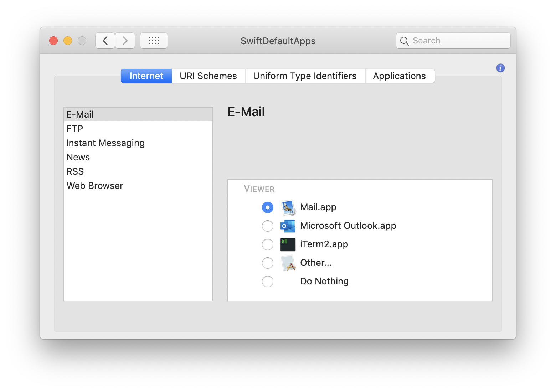Open the Applications tab
The width and height of the screenshot is (556, 392).
coord(400,76)
